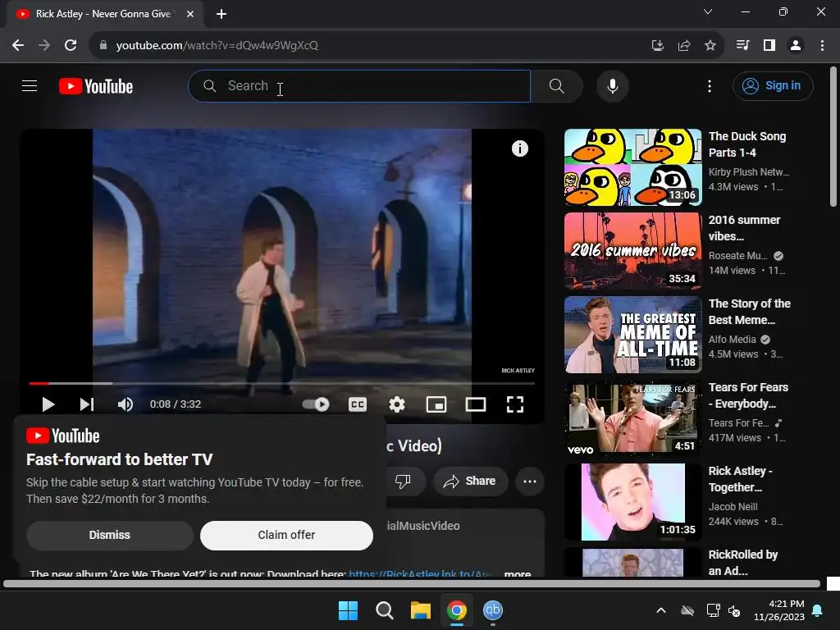
Task: Click the search magnifier button
Action: (x=557, y=85)
